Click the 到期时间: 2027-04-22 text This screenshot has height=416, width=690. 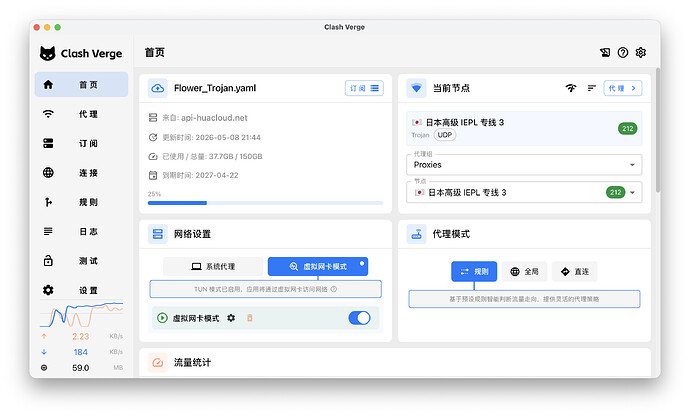[200, 175]
